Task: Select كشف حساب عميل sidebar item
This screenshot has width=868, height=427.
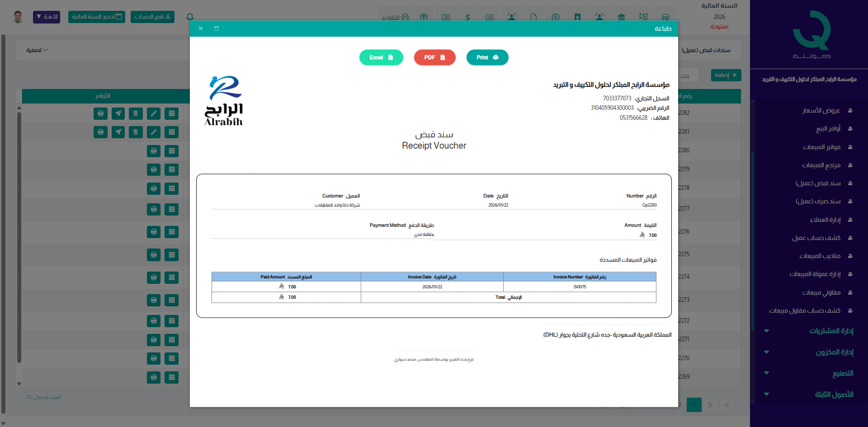Action: tap(816, 238)
